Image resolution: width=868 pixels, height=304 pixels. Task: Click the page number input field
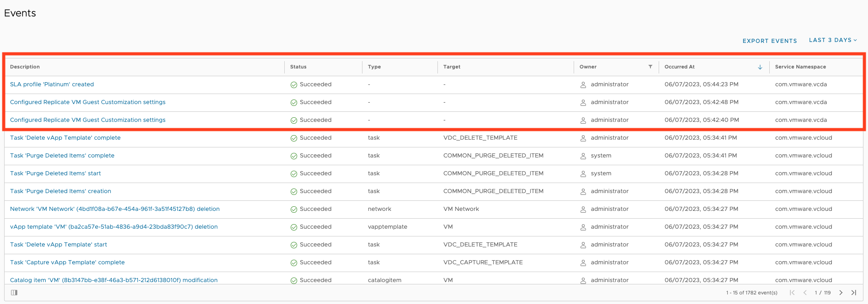816,293
